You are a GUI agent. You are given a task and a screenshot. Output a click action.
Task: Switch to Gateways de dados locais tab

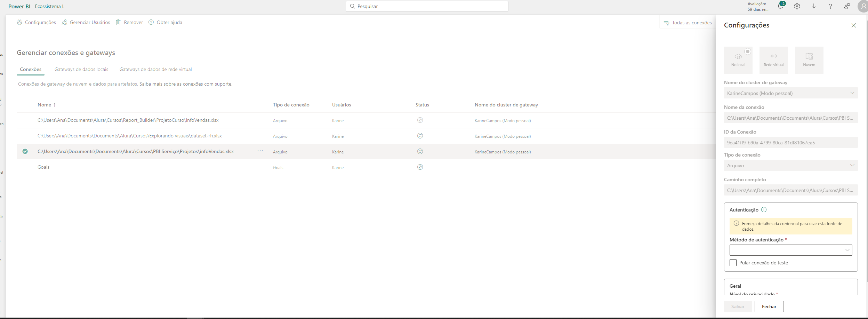click(x=81, y=69)
